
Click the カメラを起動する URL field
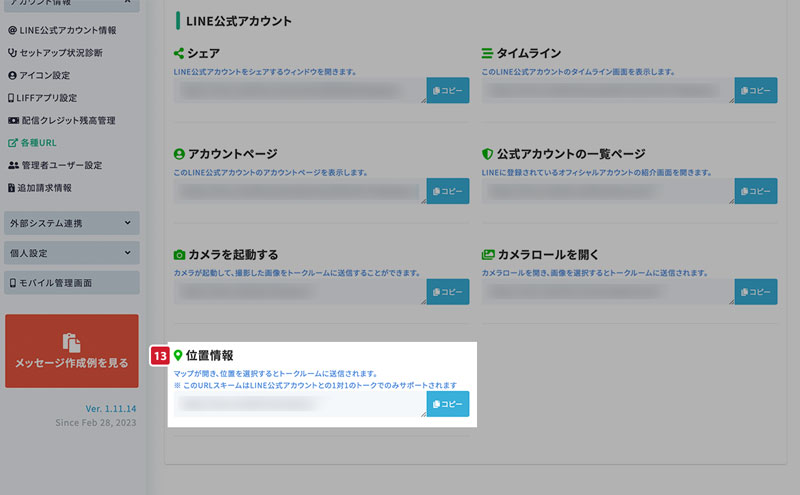300,292
